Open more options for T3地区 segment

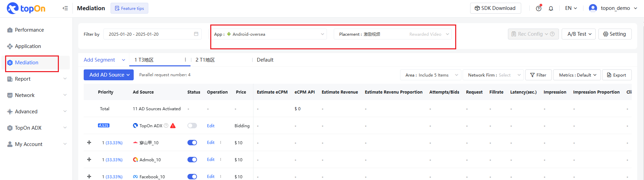pos(185,60)
